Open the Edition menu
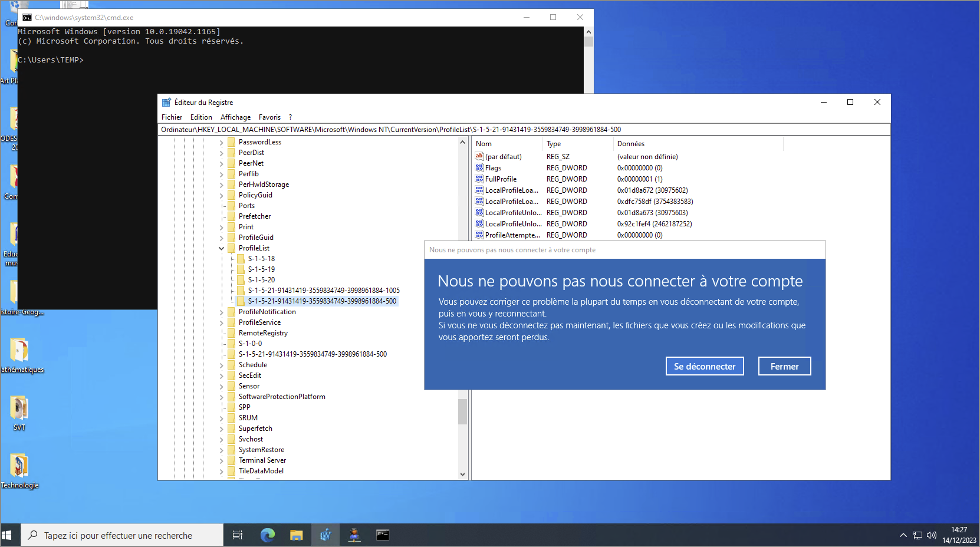 click(x=201, y=117)
